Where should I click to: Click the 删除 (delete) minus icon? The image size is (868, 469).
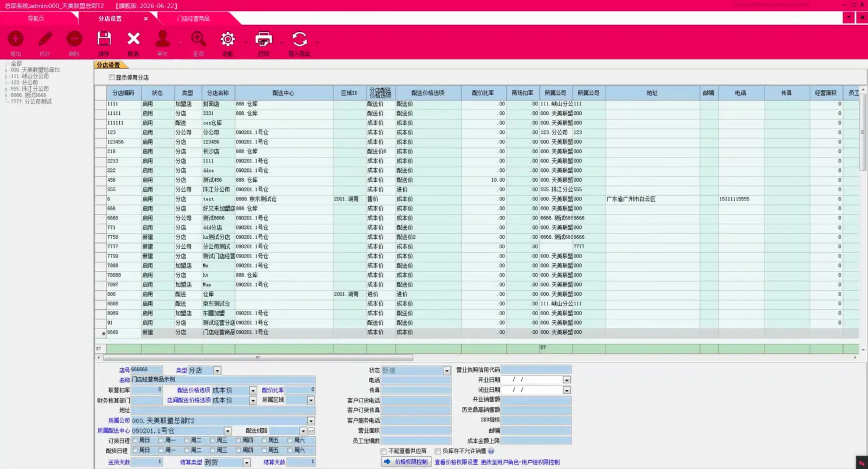(x=74, y=38)
